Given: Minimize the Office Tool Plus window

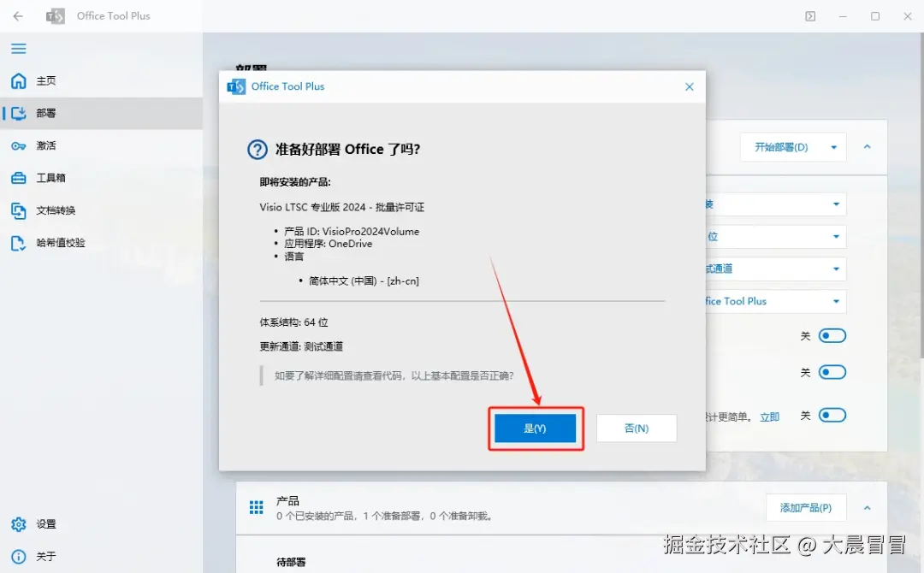Looking at the screenshot, I should [x=843, y=16].
